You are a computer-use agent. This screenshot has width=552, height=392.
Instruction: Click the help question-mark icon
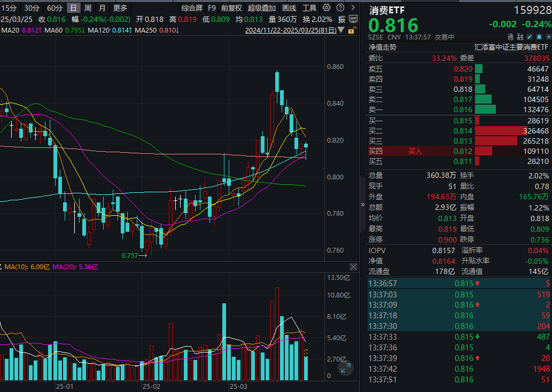339,7
